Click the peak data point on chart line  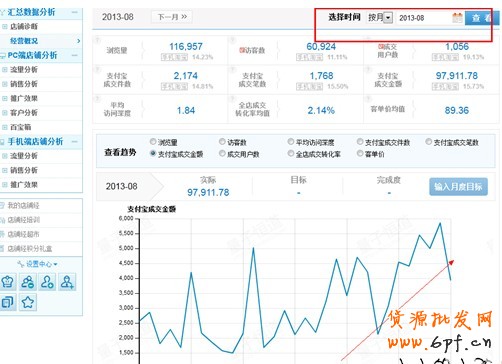440,223
